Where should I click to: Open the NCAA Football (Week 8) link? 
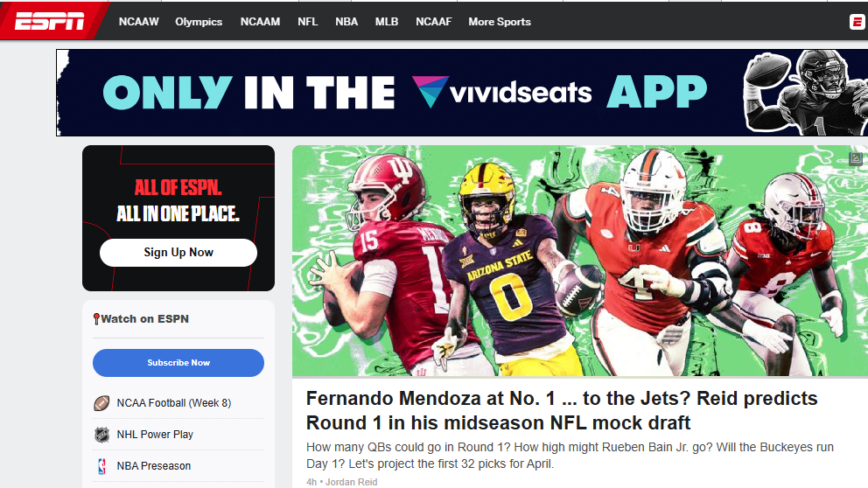click(x=174, y=403)
